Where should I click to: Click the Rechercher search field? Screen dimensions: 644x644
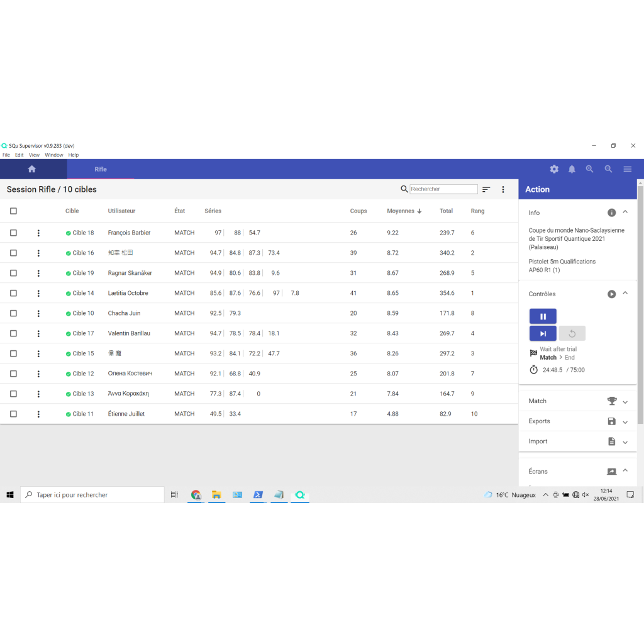pyautogui.click(x=443, y=189)
